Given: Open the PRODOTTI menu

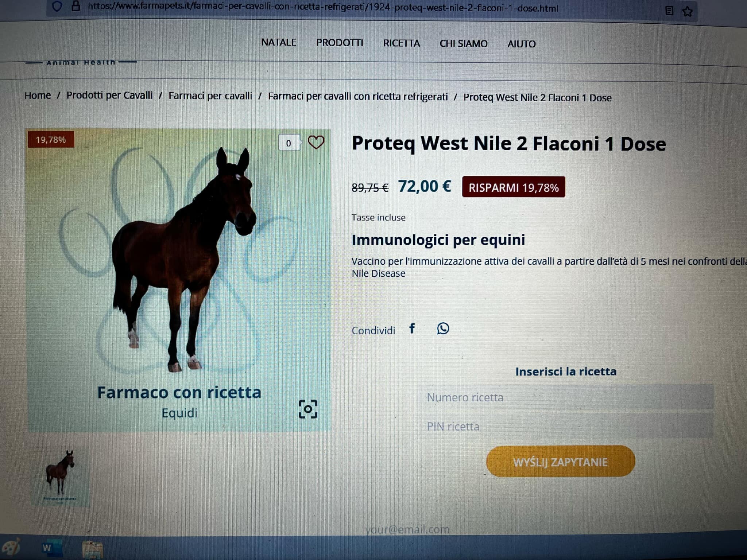Looking at the screenshot, I should [340, 43].
